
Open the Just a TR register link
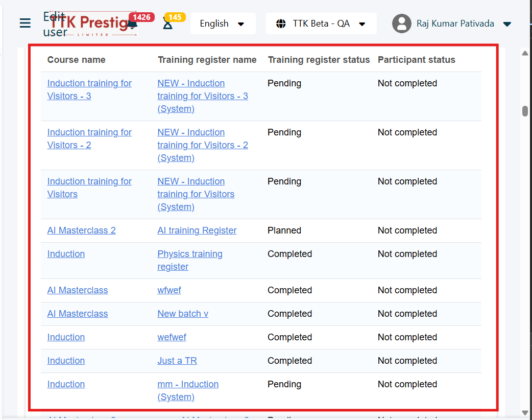coord(177,361)
